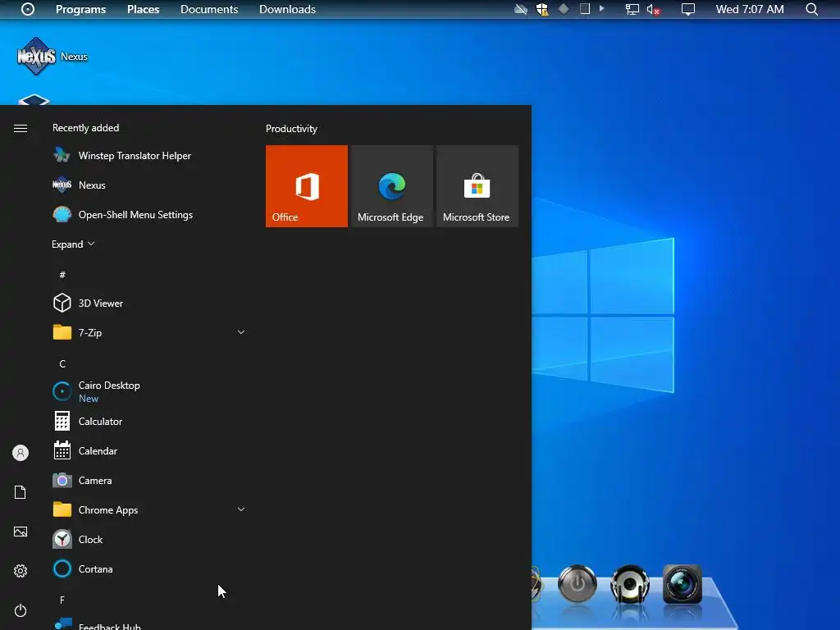Click the cloud sync tray icon
The width and height of the screenshot is (840, 630).
click(521, 9)
